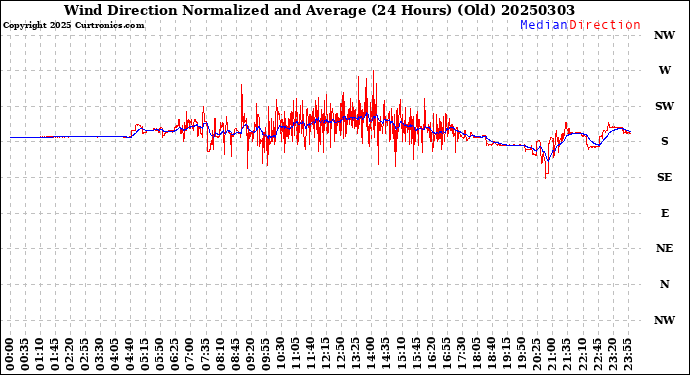The image size is (690, 375).
Task: Click the 'NW' axis label below 'N'
Action: point(664,320)
